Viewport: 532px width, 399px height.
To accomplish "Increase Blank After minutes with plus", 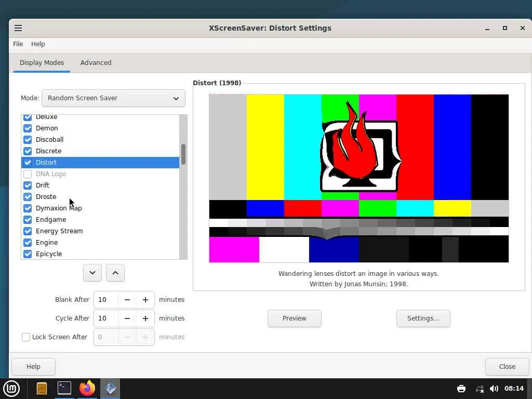I will (x=145, y=300).
